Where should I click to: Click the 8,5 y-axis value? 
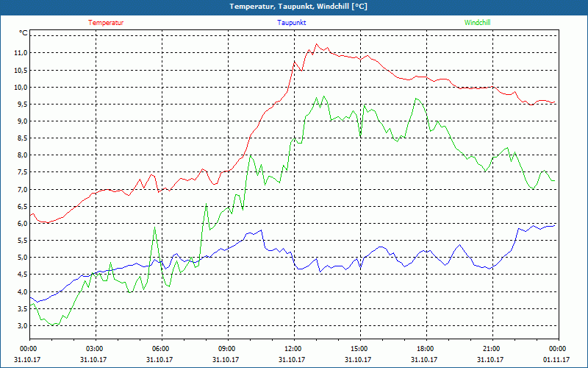pyautogui.click(x=22, y=138)
